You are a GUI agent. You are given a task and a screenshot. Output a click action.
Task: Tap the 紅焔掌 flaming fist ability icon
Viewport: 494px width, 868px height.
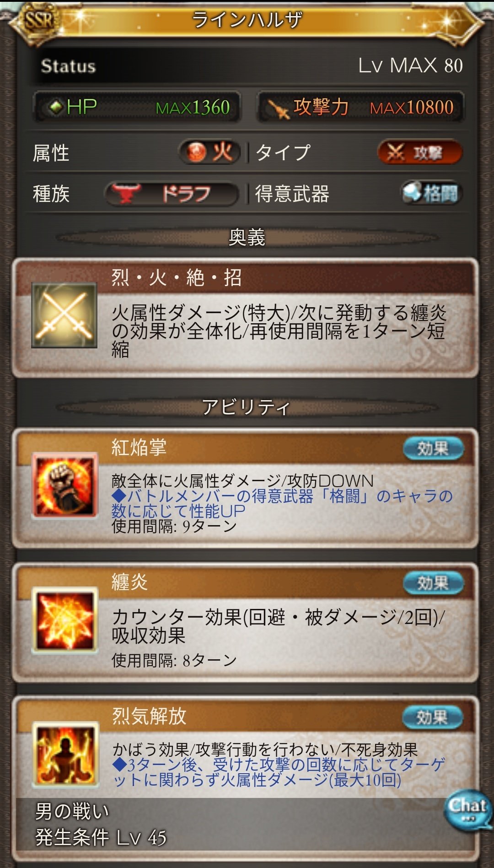pos(64,485)
